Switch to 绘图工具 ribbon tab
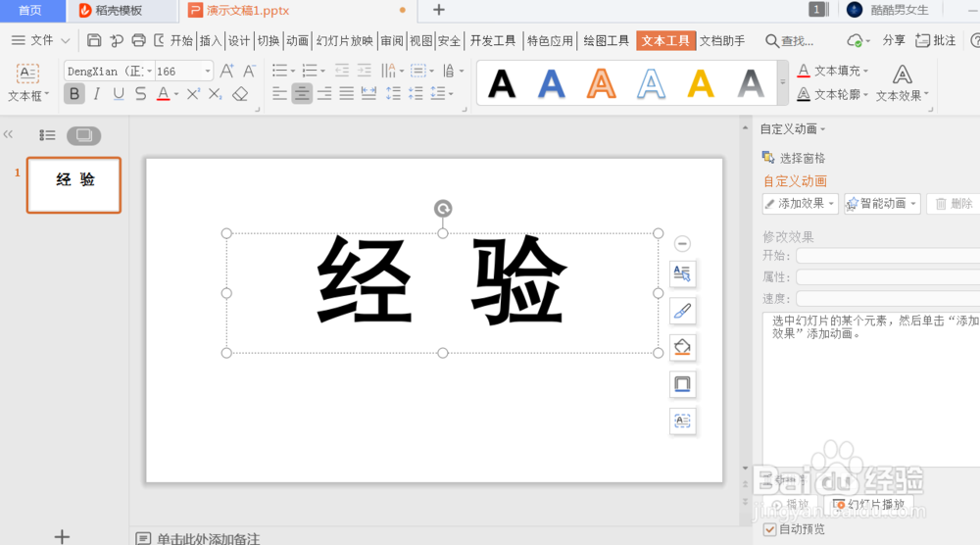The height and width of the screenshot is (545, 980). click(x=607, y=40)
